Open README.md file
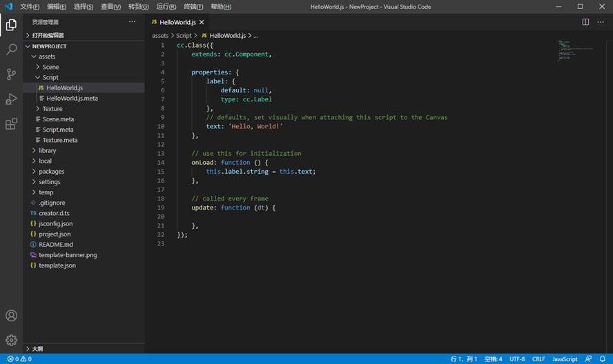The image size is (613, 364). 84,245
